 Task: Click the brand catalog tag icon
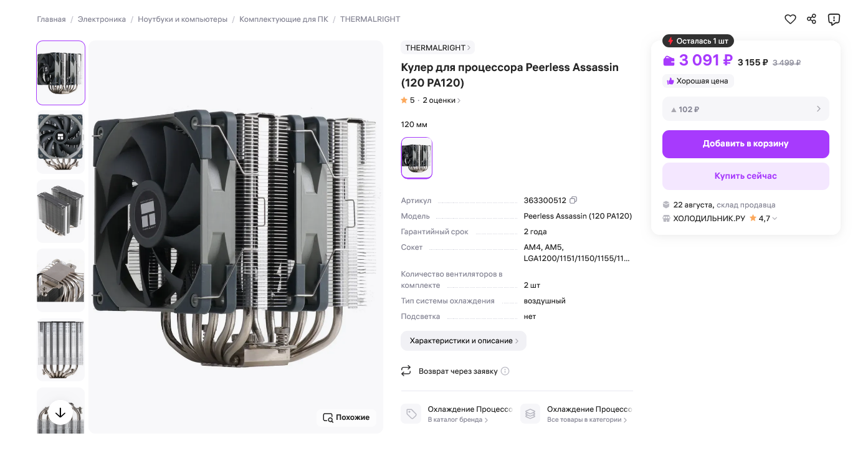tap(411, 414)
